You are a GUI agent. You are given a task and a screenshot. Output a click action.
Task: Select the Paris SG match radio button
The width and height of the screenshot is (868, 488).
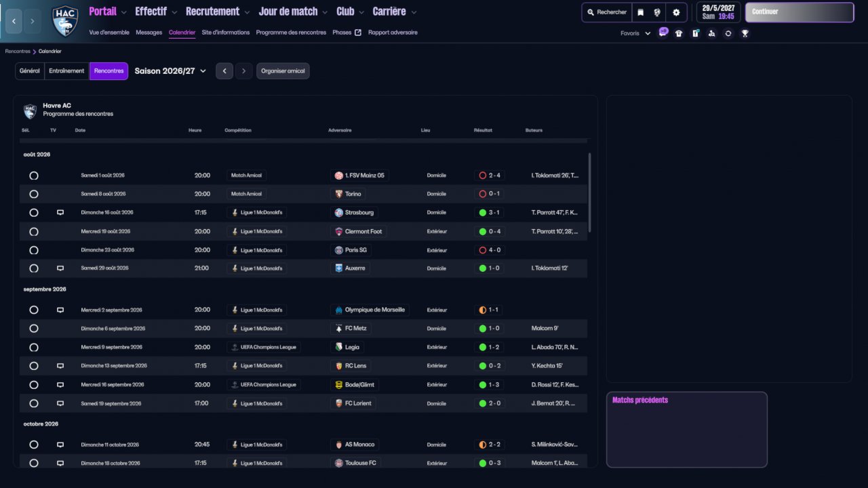coord(34,250)
